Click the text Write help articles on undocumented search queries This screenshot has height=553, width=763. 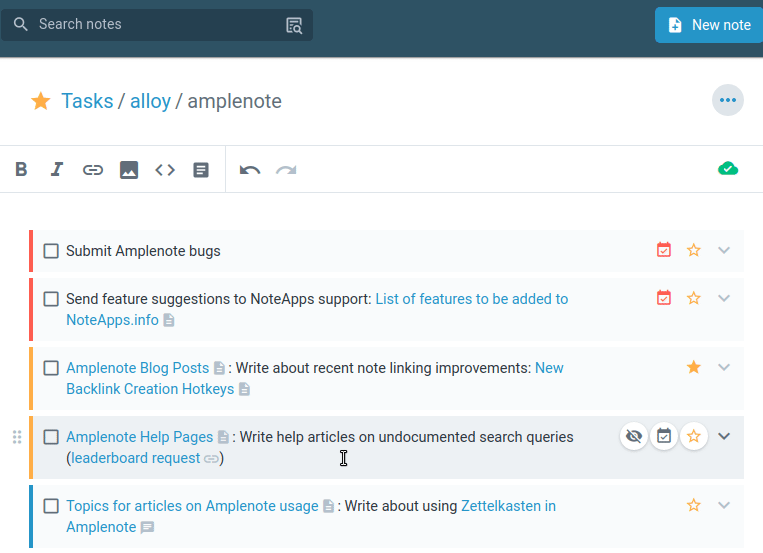(406, 437)
